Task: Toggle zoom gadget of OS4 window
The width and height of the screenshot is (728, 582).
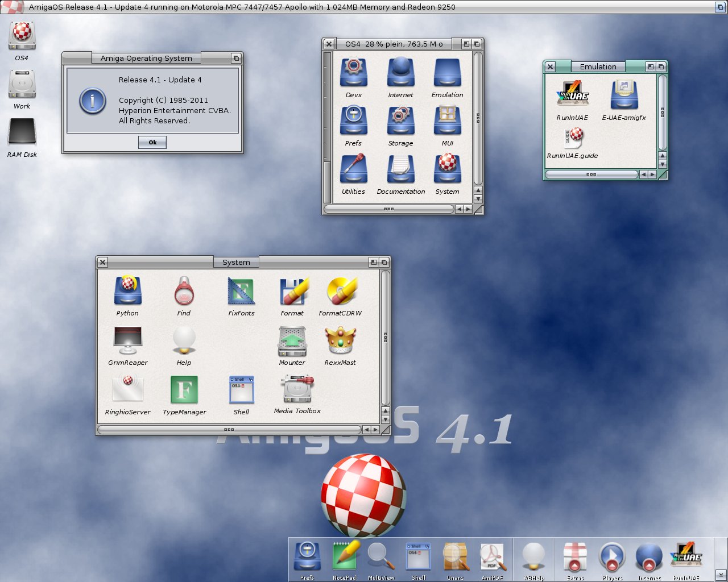Action: coord(466,44)
